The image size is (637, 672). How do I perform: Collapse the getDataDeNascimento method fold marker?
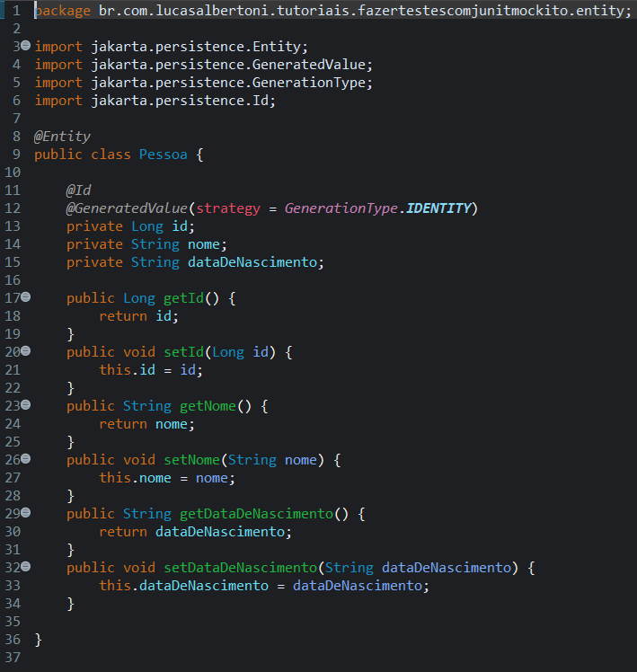point(25,513)
